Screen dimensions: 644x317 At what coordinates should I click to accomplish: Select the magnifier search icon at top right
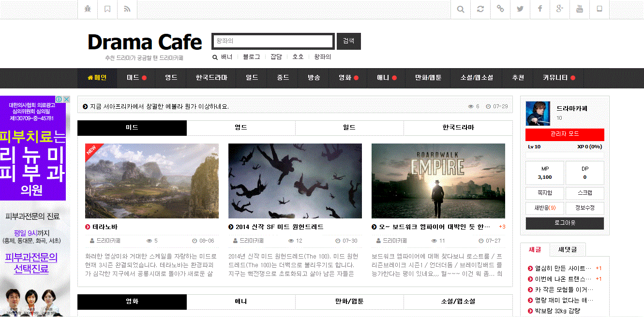pos(460,9)
